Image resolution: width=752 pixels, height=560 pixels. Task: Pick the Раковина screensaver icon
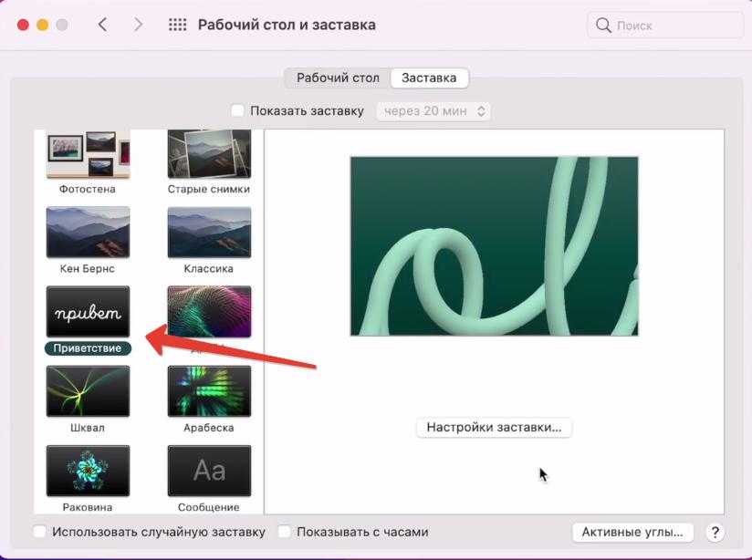(x=88, y=470)
